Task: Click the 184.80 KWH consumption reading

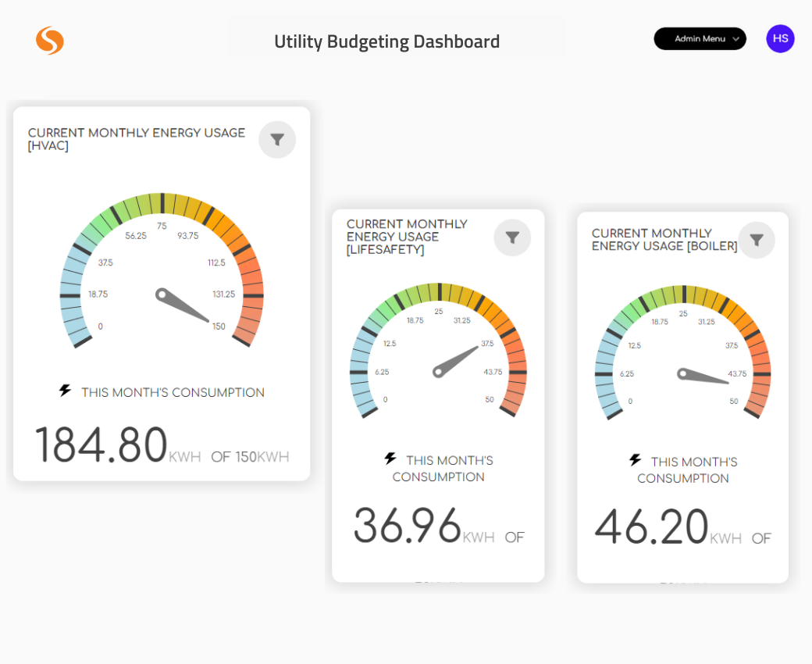Action: tap(101, 443)
